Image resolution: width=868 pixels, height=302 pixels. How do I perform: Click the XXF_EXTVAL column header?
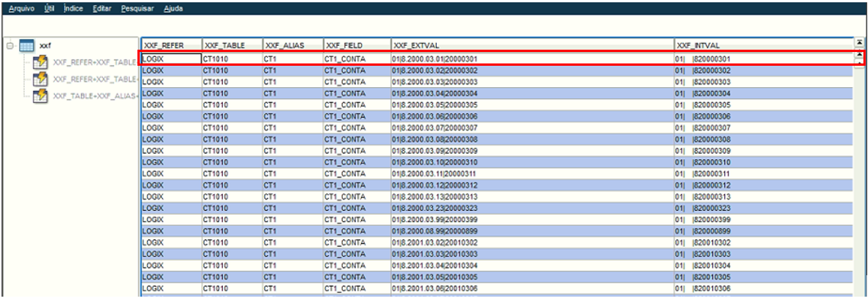[x=533, y=45]
